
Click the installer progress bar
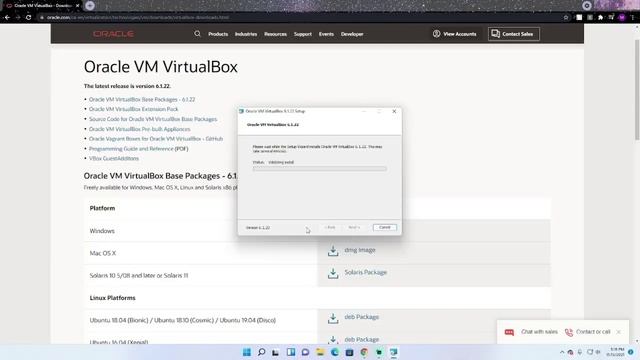point(320,169)
